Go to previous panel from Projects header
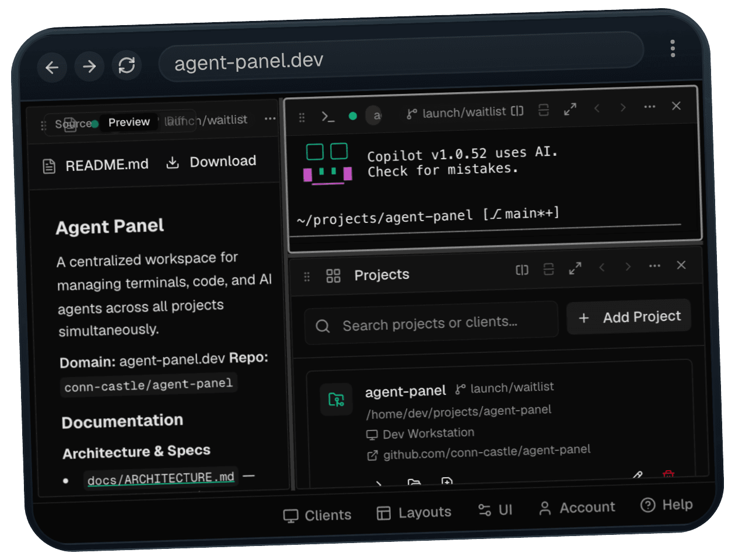The height and width of the screenshot is (560, 735). coord(602,267)
